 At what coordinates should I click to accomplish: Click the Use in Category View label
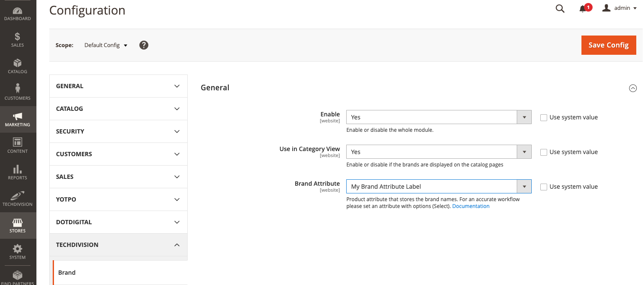(309, 149)
